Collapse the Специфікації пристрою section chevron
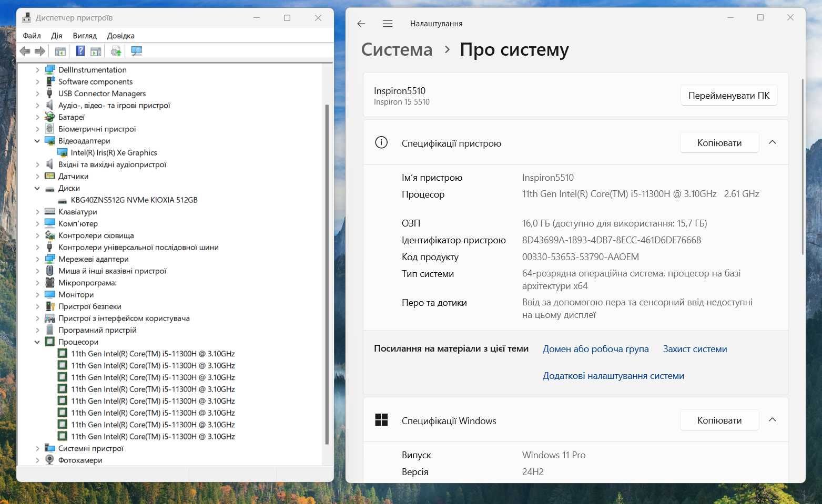 772,142
